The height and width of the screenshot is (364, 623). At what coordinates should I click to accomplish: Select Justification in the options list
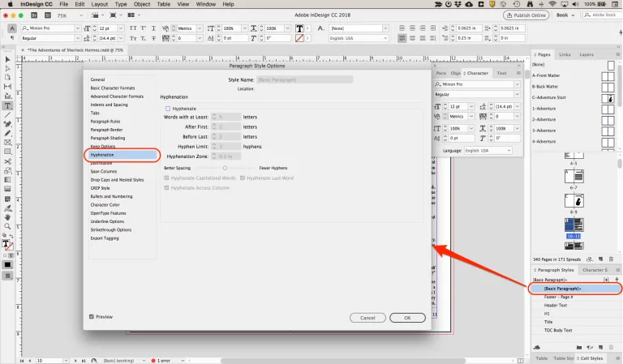pyautogui.click(x=101, y=163)
